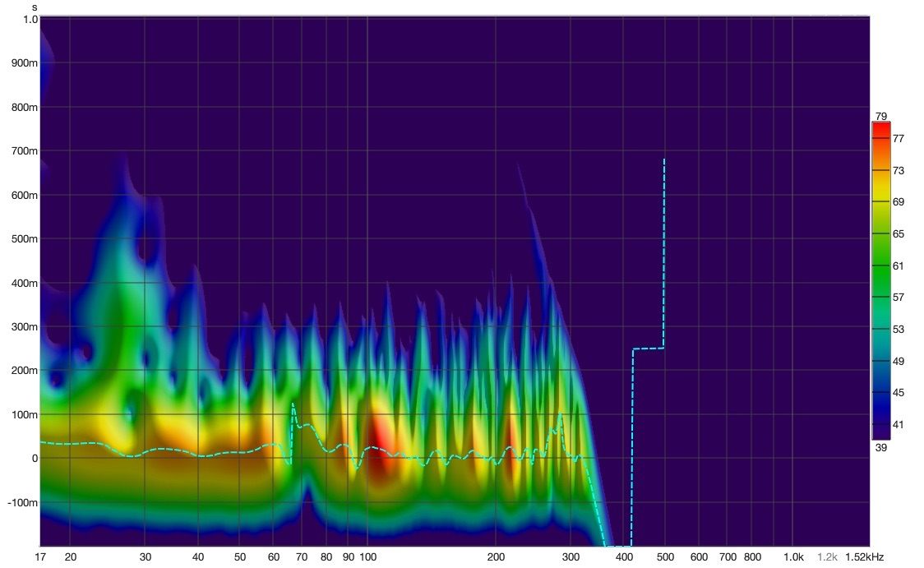Select the 61 tick label on the color scale
Image resolution: width=924 pixels, height=568 pixels.
(x=898, y=266)
